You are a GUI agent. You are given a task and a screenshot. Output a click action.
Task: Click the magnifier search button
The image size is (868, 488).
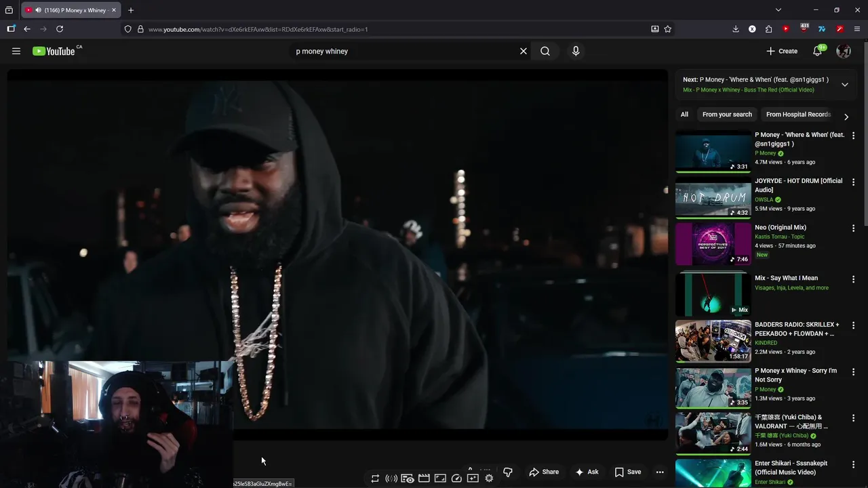coord(545,51)
